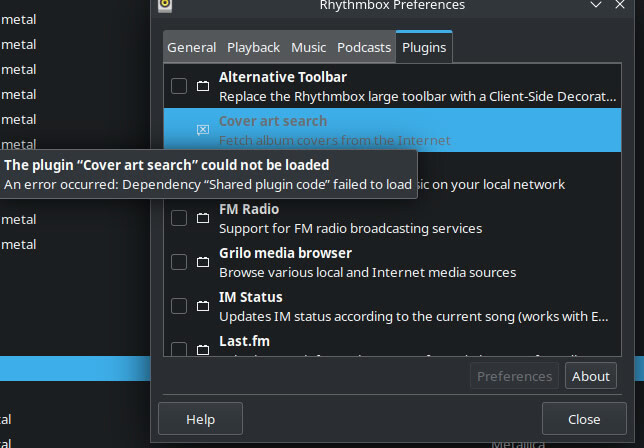Go to the Music tab
This screenshot has height=448, width=644.
[308, 47]
